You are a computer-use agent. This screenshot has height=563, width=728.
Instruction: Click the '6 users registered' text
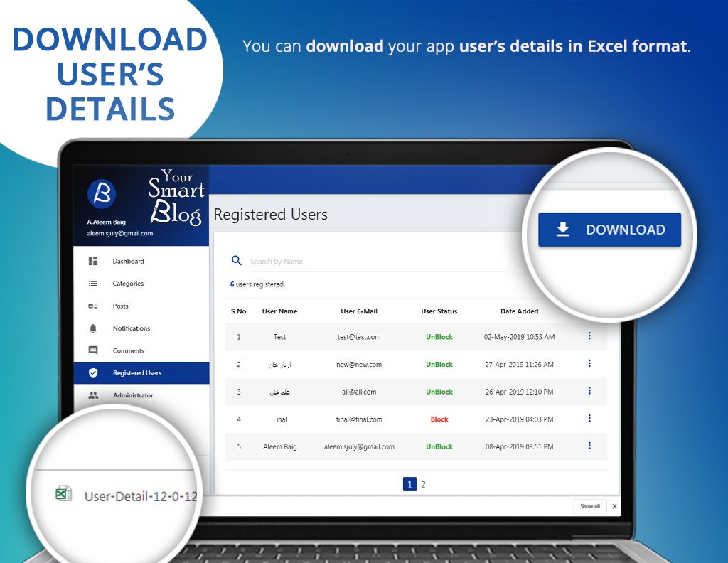(257, 284)
